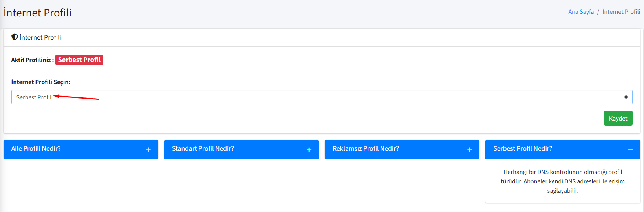Image resolution: width=644 pixels, height=212 pixels.
Task: Go to Ana Sayfa via the breadcrumb
Action: [x=581, y=12]
